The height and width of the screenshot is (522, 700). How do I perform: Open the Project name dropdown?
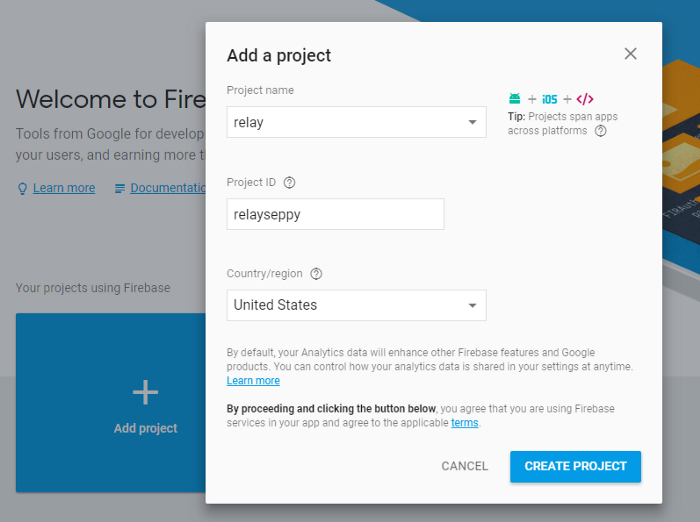click(473, 123)
